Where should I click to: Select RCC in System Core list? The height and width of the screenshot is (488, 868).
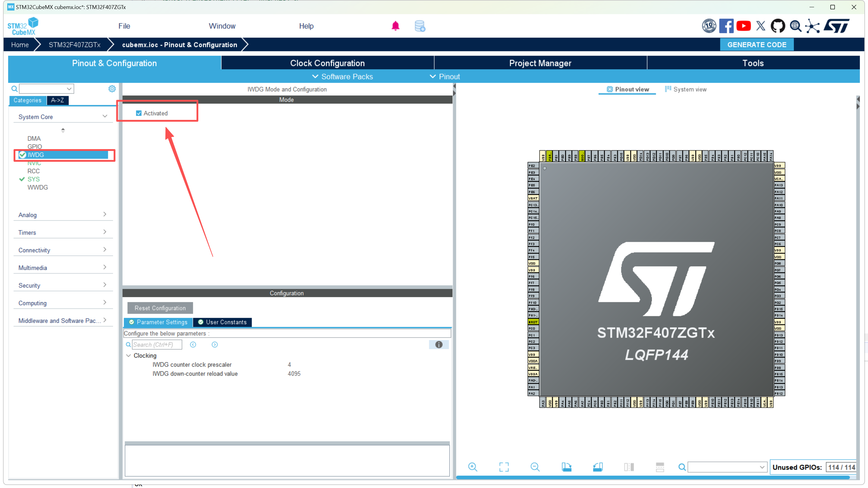click(33, 171)
